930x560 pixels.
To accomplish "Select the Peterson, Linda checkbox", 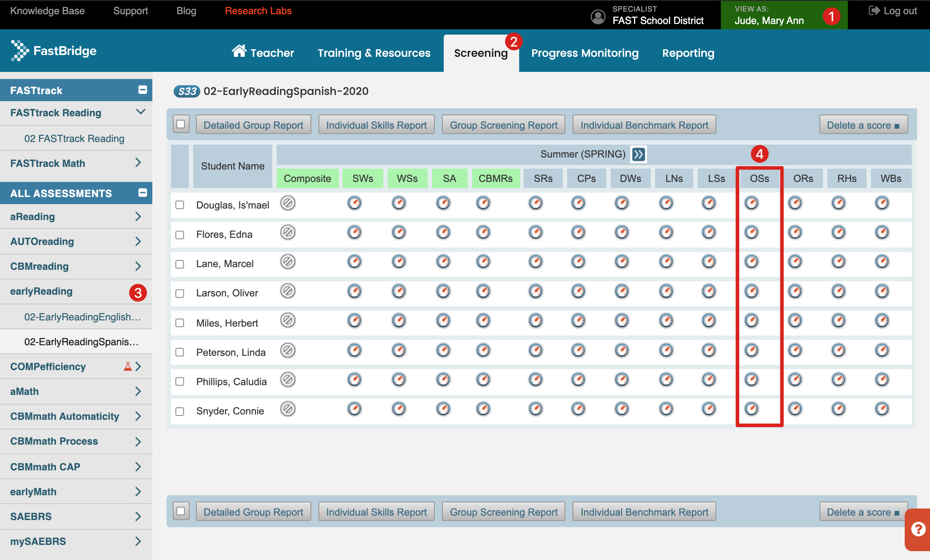I will point(180,352).
